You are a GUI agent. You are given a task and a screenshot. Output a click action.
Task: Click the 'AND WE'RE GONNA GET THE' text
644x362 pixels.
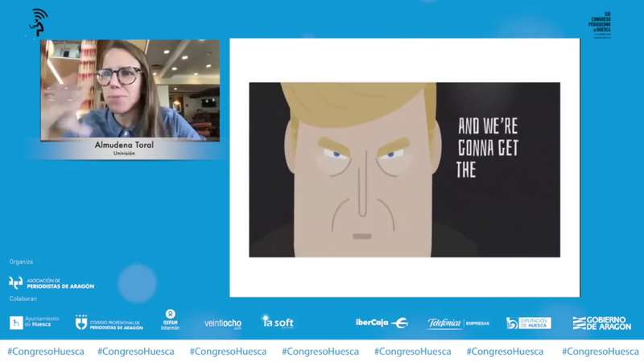488,148
